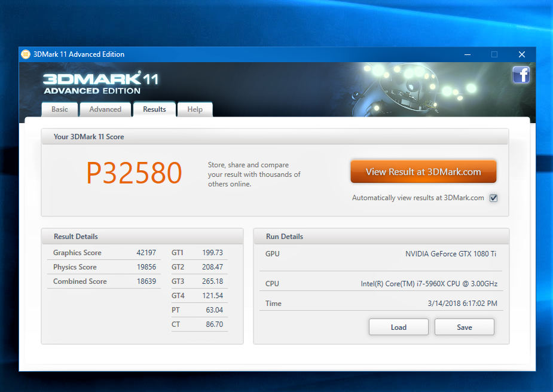Click the GT2 value 208.47
This screenshot has height=392, width=553.
click(212, 267)
